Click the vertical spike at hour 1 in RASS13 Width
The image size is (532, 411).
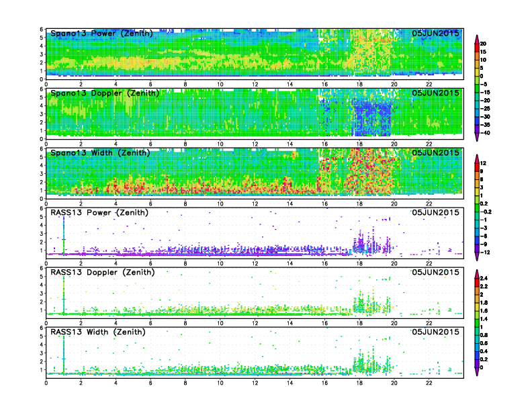[63, 355]
